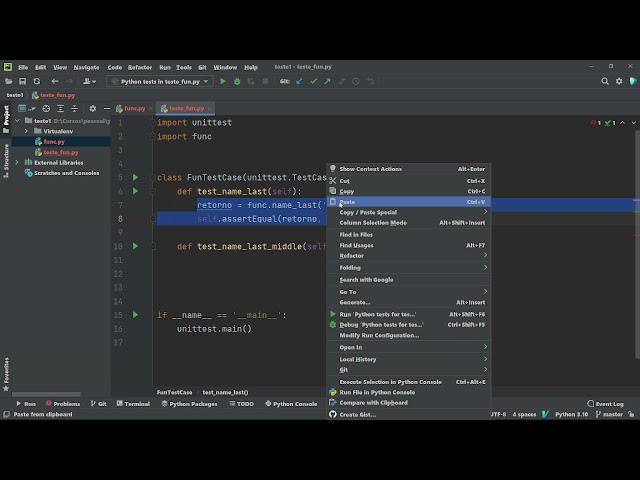This screenshot has width=640, height=480.
Task: Expand the Virtualenv folder
Action: (x=26, y=131)
